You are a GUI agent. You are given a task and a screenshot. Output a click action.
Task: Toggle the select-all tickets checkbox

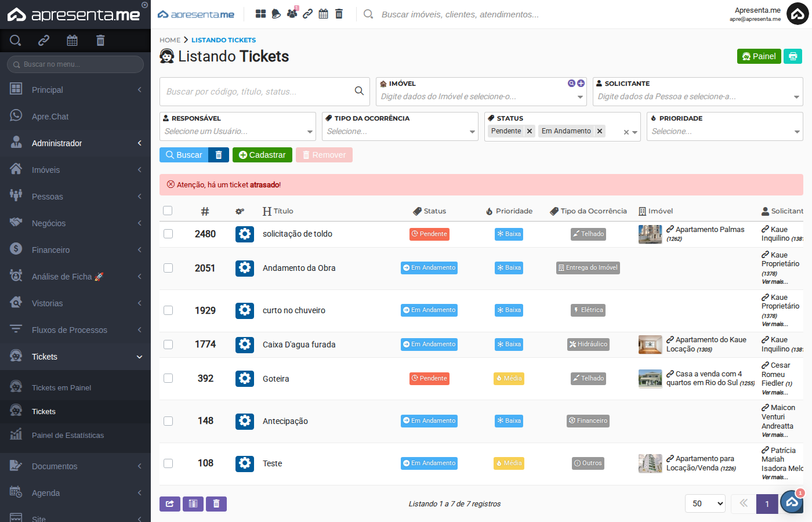pyautogui.click(x=168, y=211)
